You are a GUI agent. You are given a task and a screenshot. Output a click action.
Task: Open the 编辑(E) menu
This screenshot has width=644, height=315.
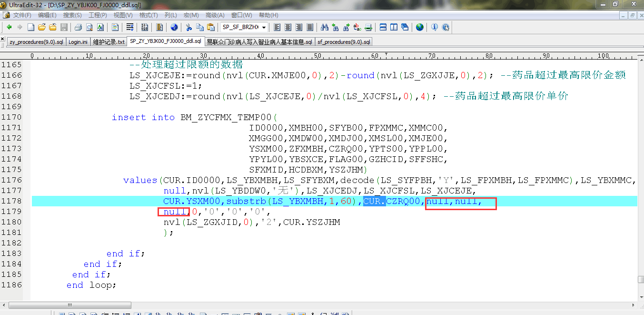(47, 15)
